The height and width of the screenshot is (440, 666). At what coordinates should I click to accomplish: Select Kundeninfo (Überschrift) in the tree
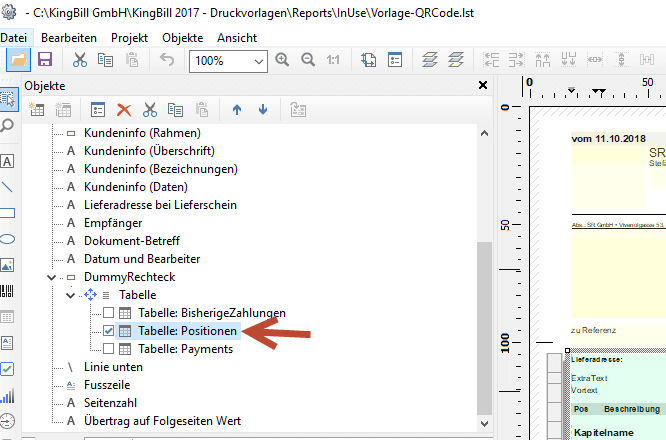coord(150,151)
